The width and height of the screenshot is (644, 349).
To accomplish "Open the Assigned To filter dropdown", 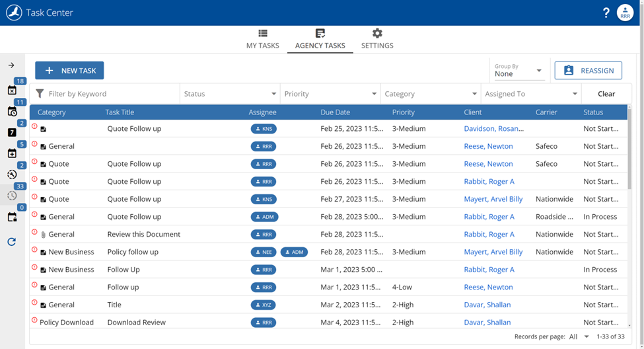I will 531,94.
